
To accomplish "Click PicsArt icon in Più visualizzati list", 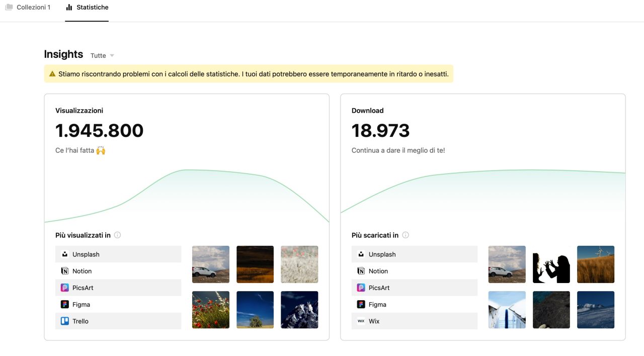I will click(x=64, y=288).
